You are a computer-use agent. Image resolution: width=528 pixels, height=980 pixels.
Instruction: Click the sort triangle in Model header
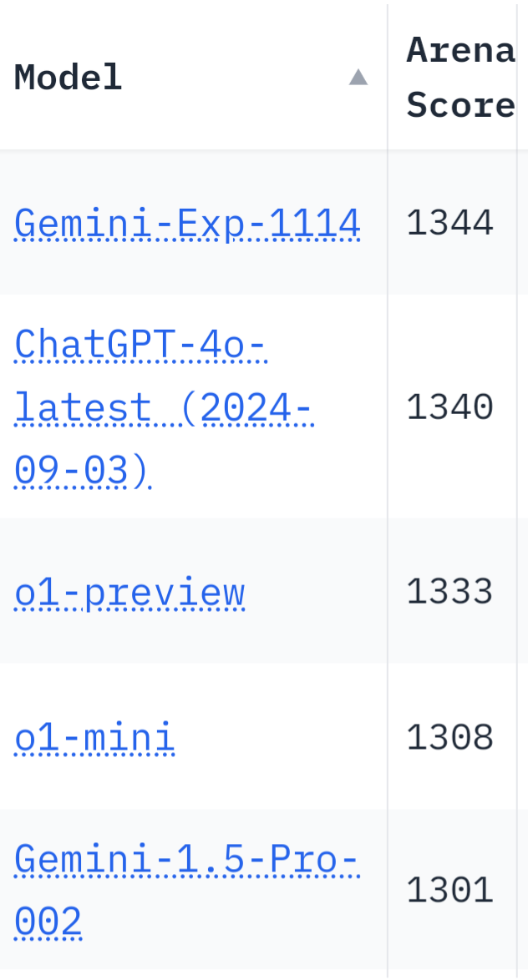[358, 78]
